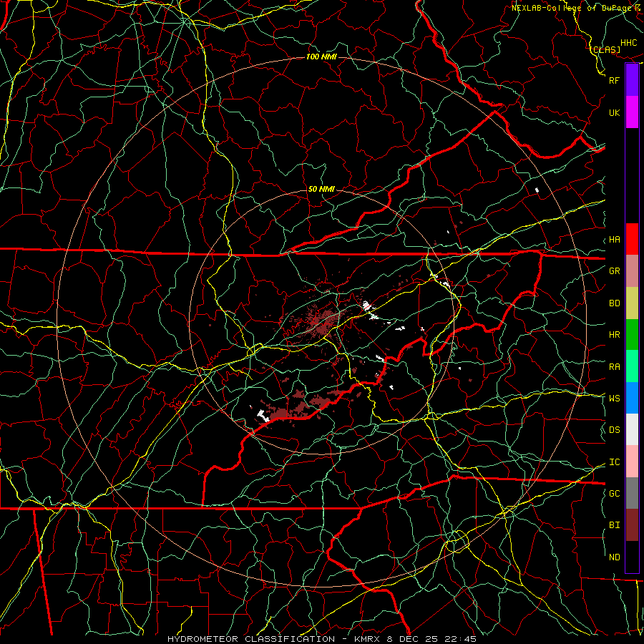The image size is (644, 644).
Task: Choose the blue WS legend swatch
Action: (x=632, y=398)
